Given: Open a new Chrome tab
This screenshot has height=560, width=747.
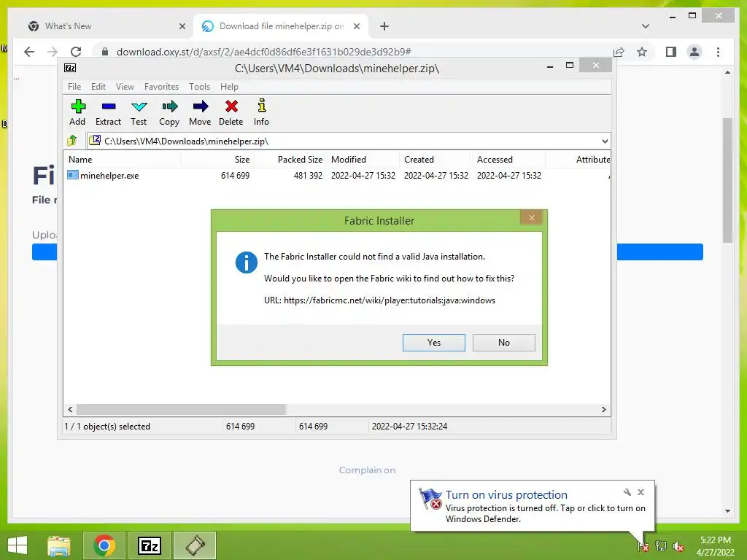Looking at the screenshot, I should 384,26.
